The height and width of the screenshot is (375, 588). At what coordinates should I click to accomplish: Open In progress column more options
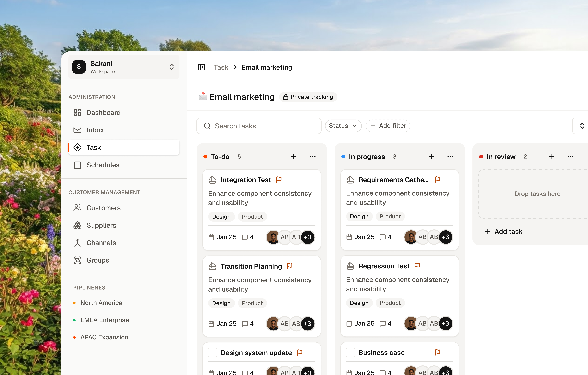(451, 157)
